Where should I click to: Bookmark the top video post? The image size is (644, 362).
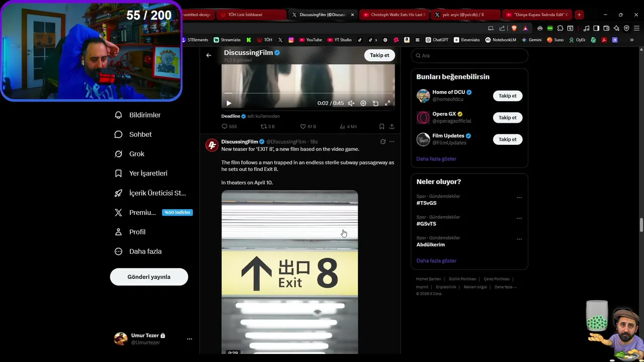tap(381, 127)
